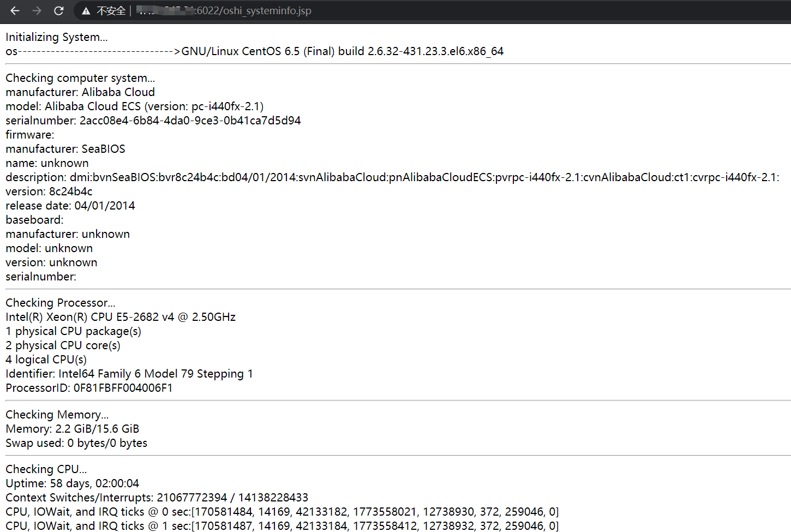The width and height of the screenshot is (791, 532).
Task: Click the 'baseboard:' label
Action: (34, 220)
